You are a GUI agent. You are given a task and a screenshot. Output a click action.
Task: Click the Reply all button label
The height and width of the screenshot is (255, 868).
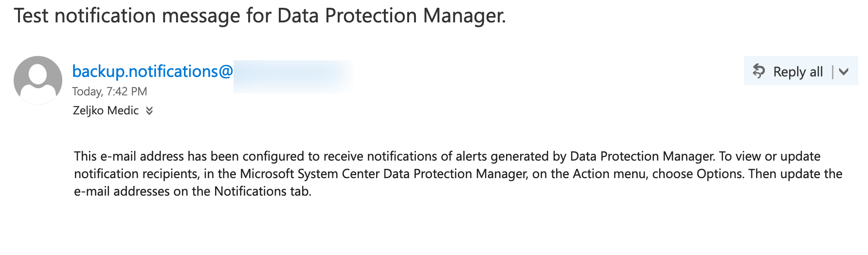[798, 72]
